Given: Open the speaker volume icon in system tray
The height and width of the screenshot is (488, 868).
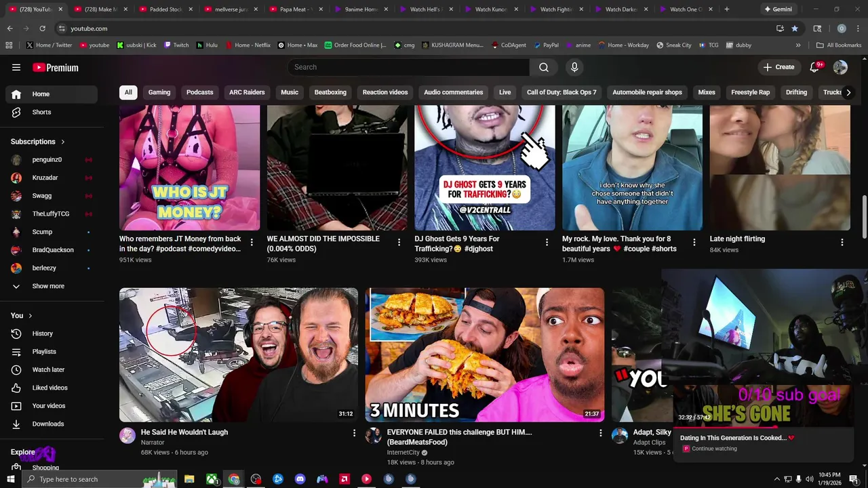Looking at the screenshot, I should tap(809, 479).
